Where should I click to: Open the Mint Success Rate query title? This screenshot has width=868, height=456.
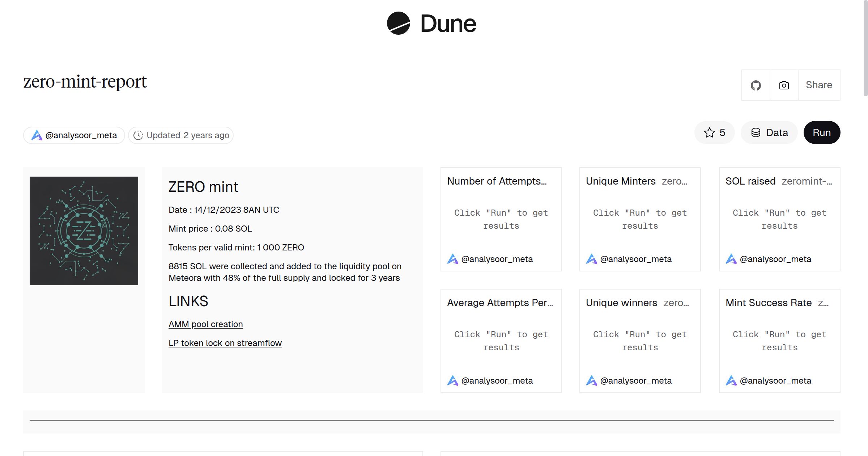click(769, 303)
